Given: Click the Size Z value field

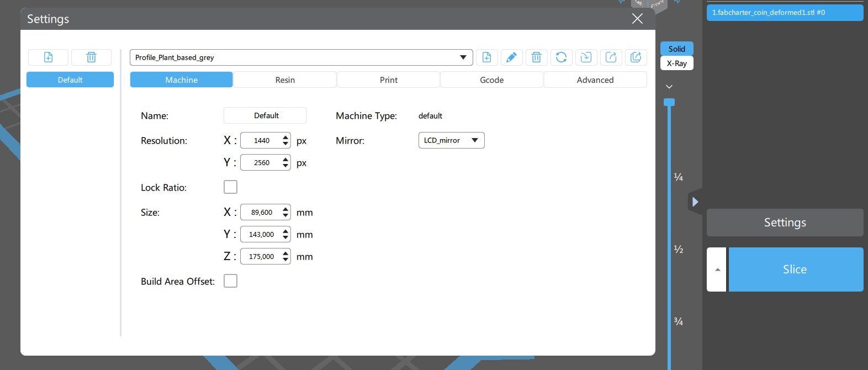Looking at the screenshot, I should (x=261, y=256).
